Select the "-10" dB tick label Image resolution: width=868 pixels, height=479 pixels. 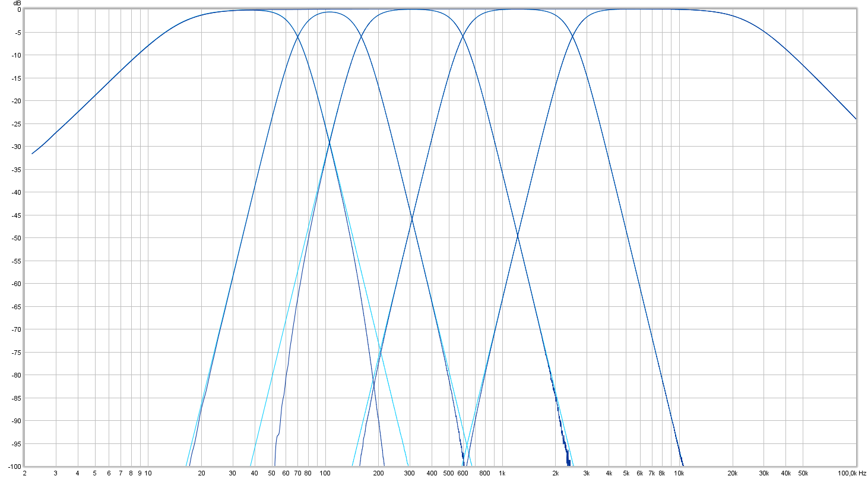coord(17,55)
